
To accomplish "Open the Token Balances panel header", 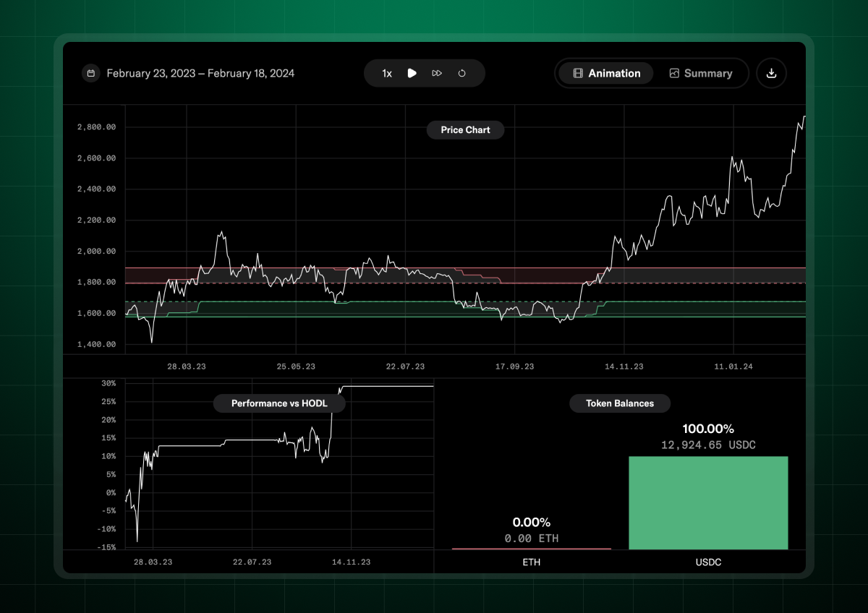I will 620,403.
